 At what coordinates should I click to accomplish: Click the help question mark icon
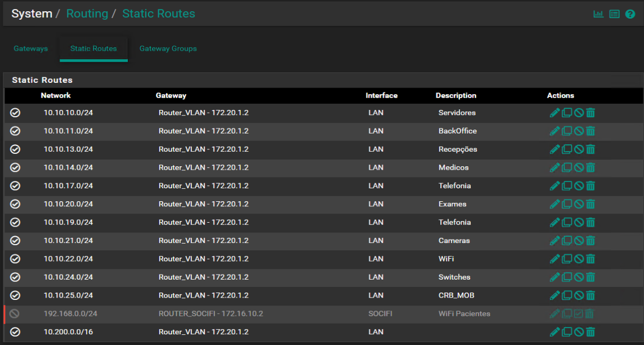630,14
